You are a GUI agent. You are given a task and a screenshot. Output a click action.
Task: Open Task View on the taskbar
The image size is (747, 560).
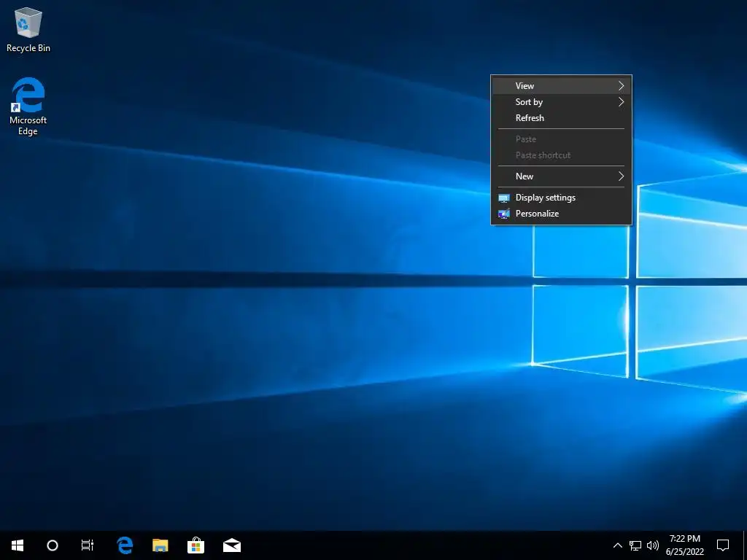point(88,545)
